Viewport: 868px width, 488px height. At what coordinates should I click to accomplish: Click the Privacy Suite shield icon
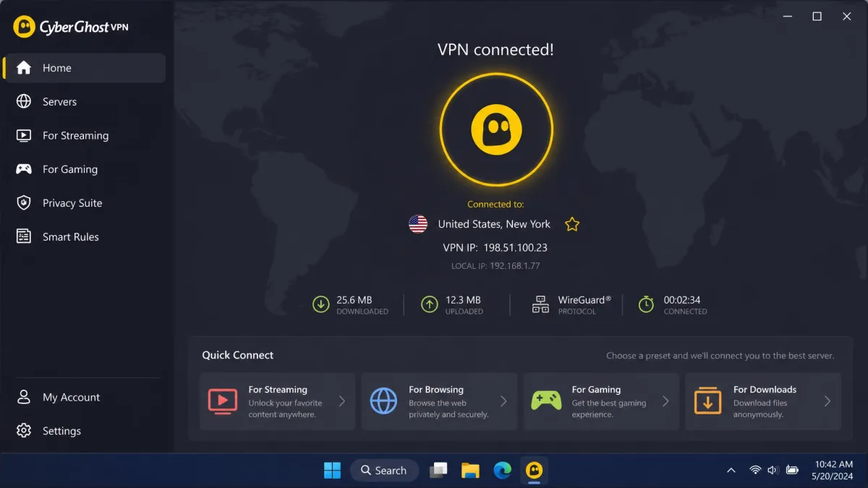(x=24, y=203)
